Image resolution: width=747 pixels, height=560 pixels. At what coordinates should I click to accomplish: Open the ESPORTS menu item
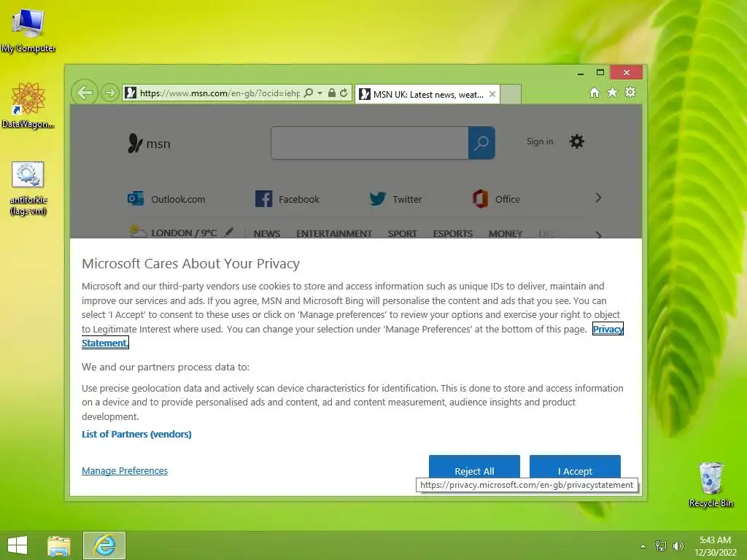pyautogui.click(x=452, y=233)
